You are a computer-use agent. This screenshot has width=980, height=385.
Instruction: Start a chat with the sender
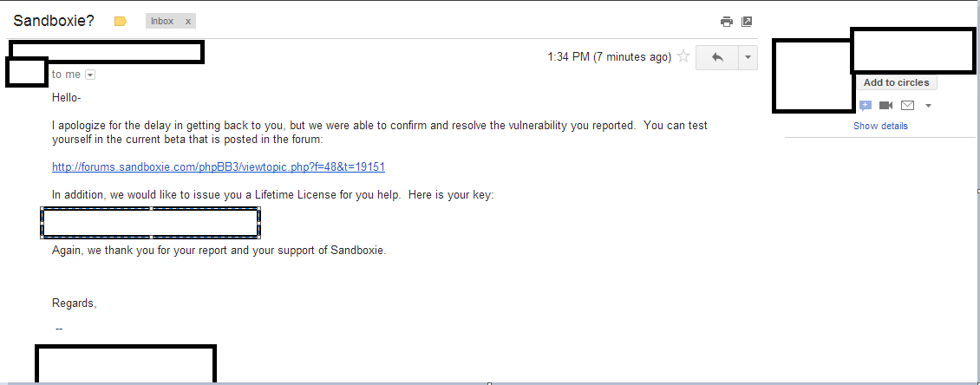(865, 106)
